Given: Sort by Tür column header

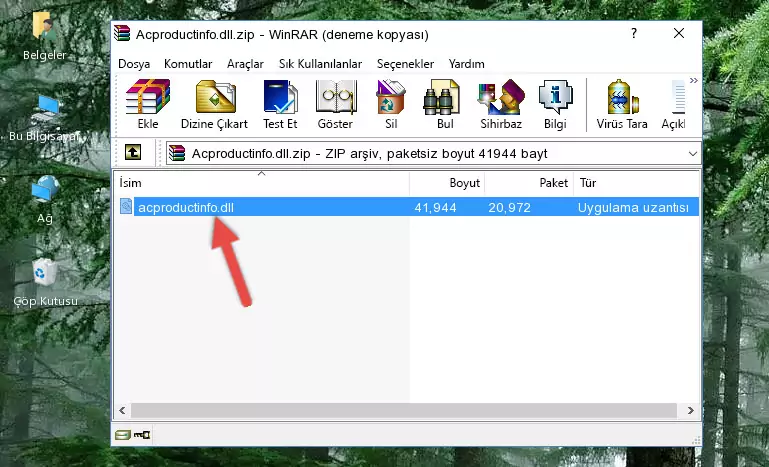Looking at the screenshot, I should coord(636,183).
